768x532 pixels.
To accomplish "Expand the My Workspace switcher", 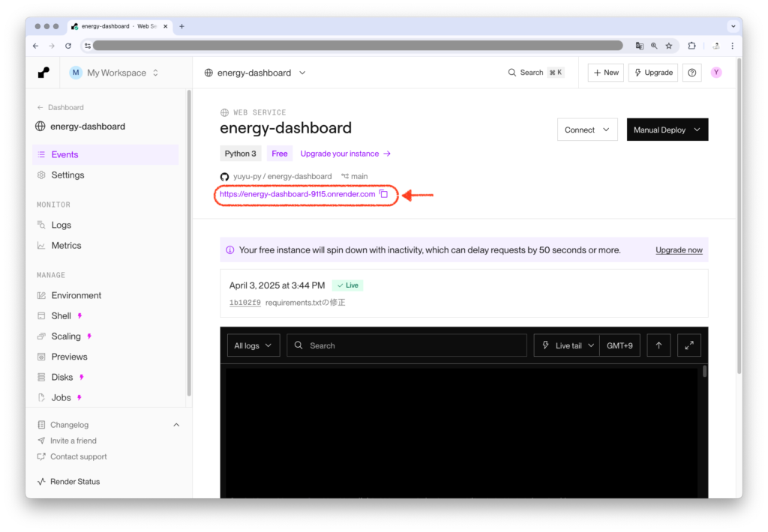I will coord(114,73).
